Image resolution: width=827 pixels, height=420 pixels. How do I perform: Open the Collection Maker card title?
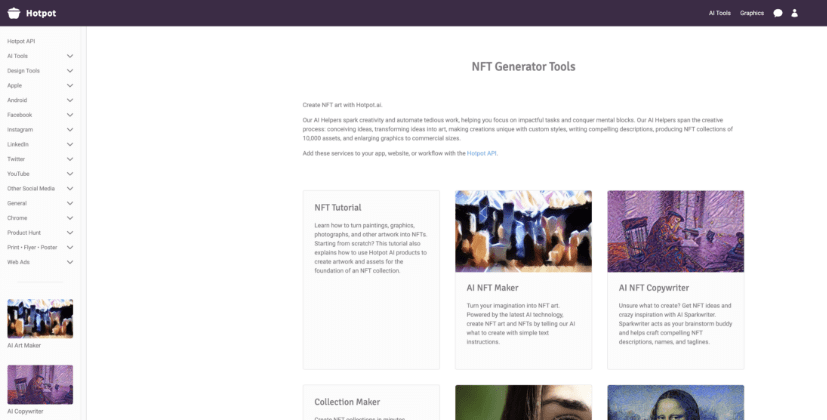point(347,402)
